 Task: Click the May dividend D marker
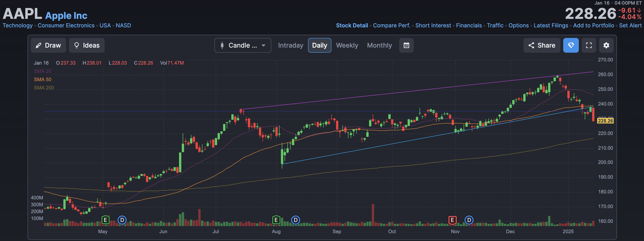122,220
